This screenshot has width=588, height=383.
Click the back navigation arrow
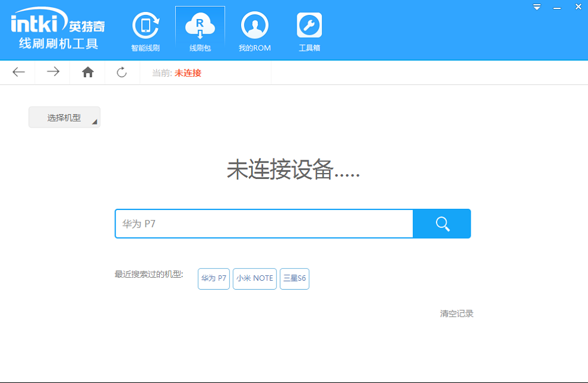(x=17, y=72)
